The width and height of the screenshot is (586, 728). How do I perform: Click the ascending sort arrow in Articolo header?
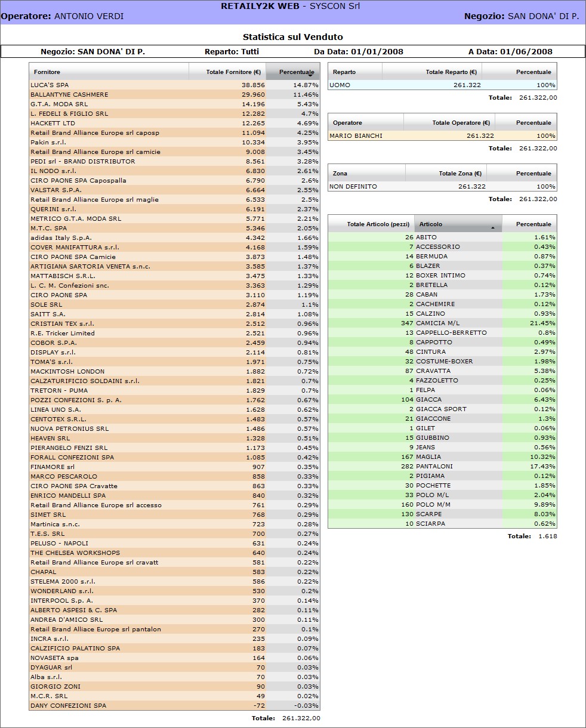click(493, 228)
